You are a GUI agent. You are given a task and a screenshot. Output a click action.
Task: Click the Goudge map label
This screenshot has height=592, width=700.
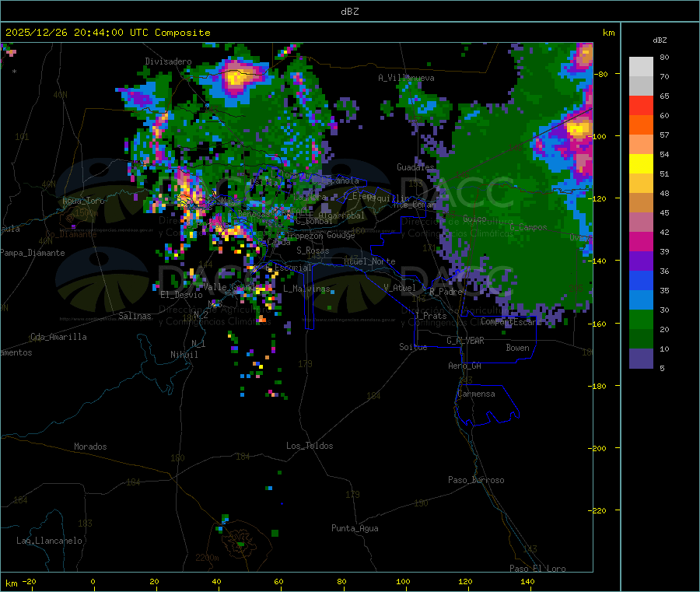[341, 235]
